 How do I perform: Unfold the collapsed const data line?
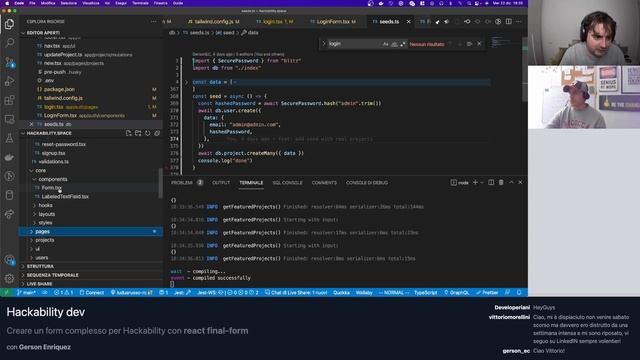187,82
